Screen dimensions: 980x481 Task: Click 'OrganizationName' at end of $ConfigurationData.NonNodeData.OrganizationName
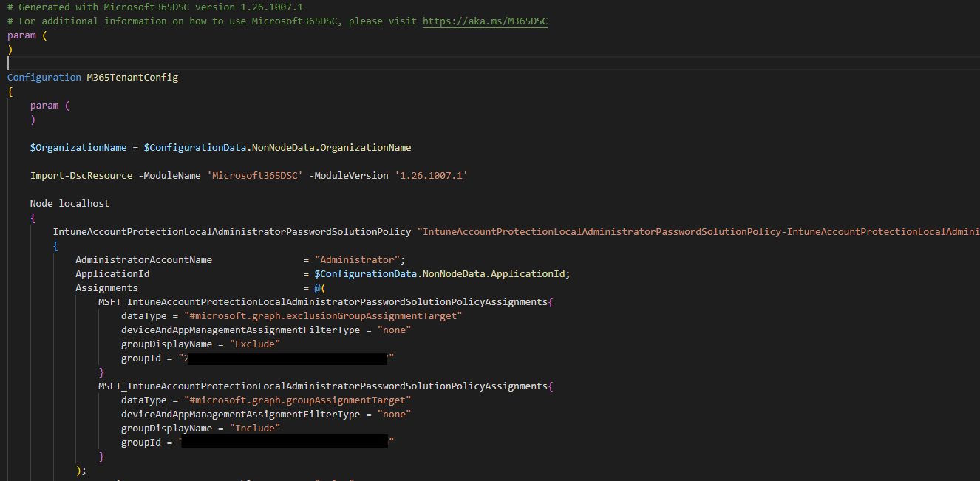[x=366, y=147]
